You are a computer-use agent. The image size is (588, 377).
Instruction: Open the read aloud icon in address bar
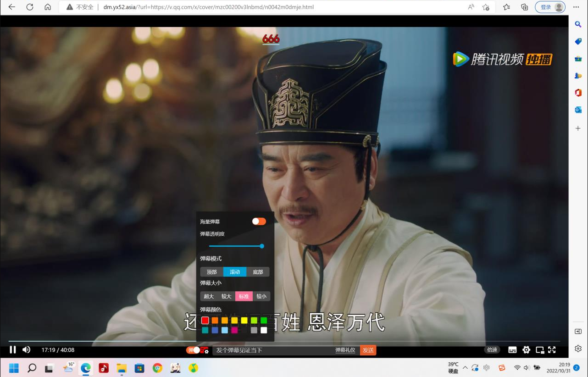(x=471, y=7)
